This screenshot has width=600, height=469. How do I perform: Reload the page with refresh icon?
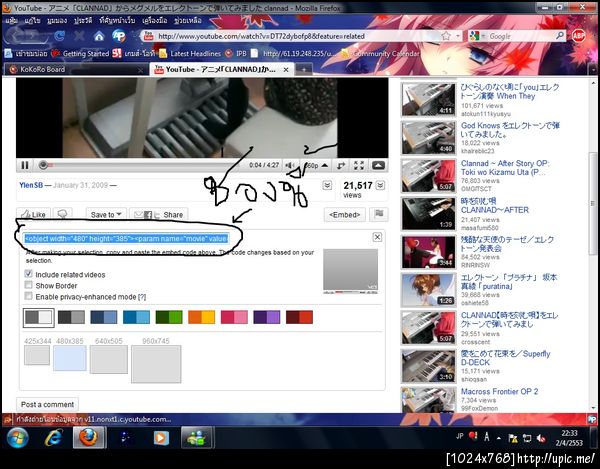pyautogui.click(x=59, y=36)
